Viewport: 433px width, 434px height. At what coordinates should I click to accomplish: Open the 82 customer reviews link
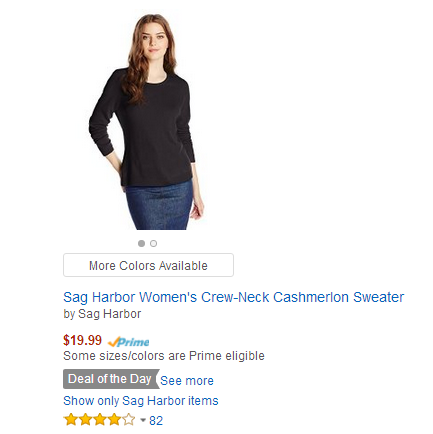click(x=156, y=421)
